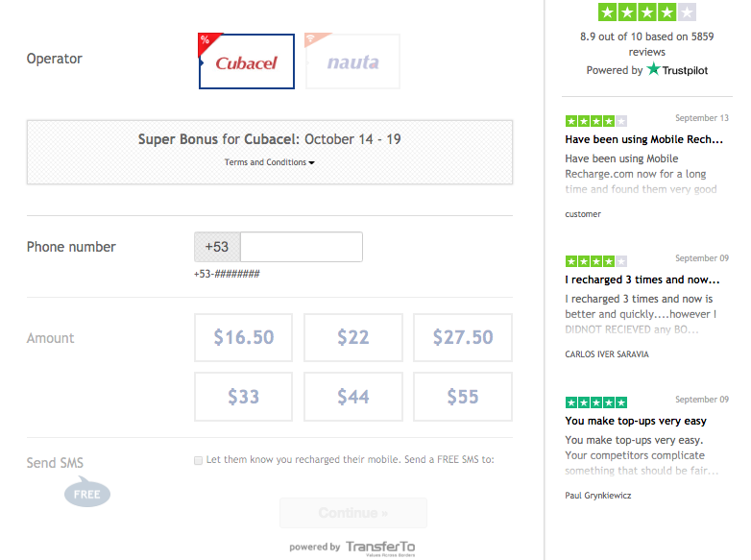
Task: Select the nauta operator logo
Action: 353,61
